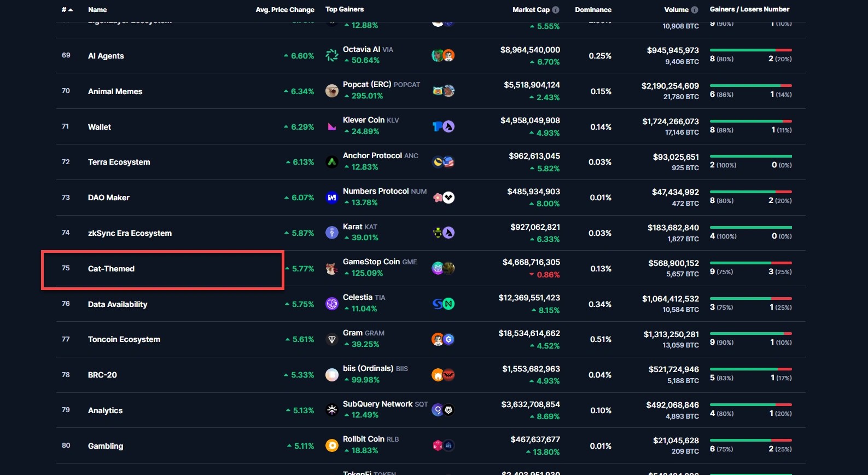Viewport: 868px width, 475px height.
Task: Open the GameStop Coin GME top gainer
Action: point(380,262)
